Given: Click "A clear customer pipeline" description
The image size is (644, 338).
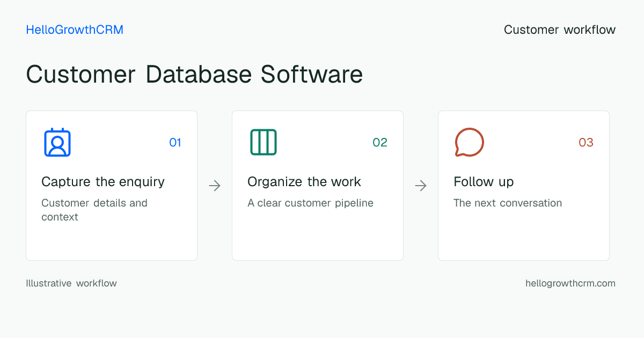Looking at the screenshot, I should click(x=310, y=203).
